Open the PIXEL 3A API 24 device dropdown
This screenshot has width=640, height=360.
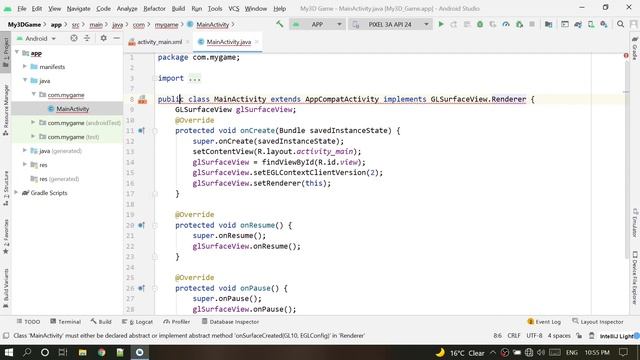click(x=390, y=24)
